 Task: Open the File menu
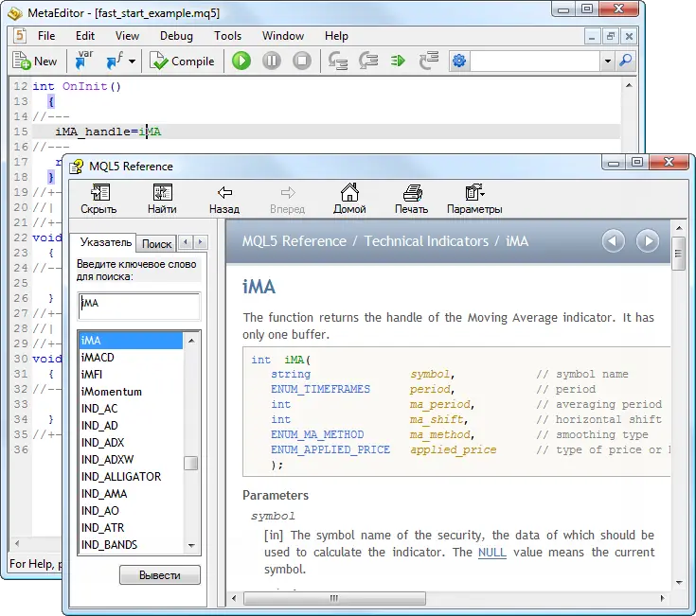46,36
